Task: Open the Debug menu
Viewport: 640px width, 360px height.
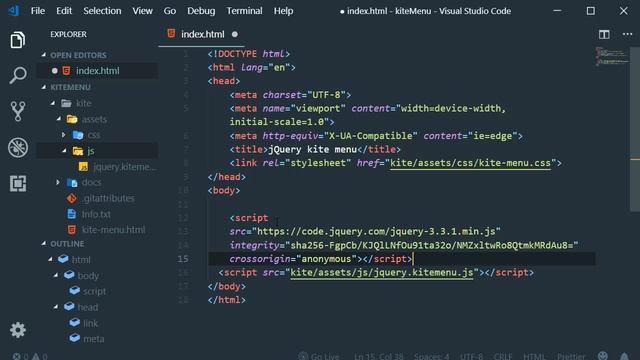Action: (x=201, y=11)
